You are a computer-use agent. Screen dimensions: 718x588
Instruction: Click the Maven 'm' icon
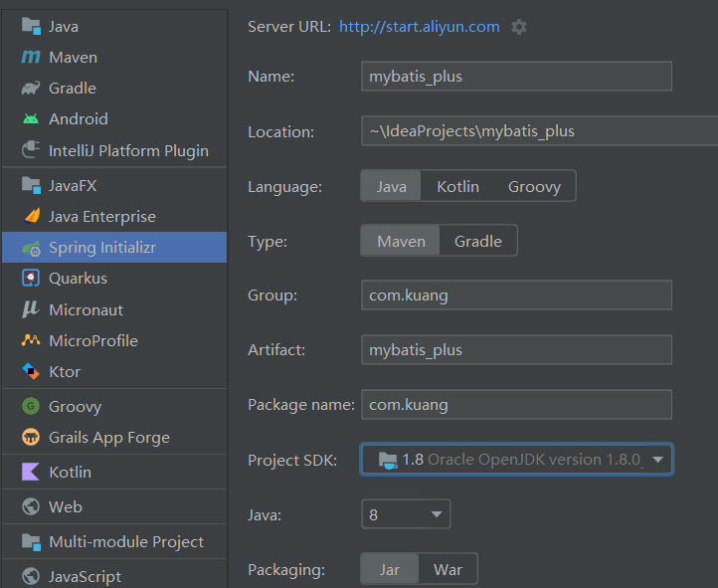31,57
